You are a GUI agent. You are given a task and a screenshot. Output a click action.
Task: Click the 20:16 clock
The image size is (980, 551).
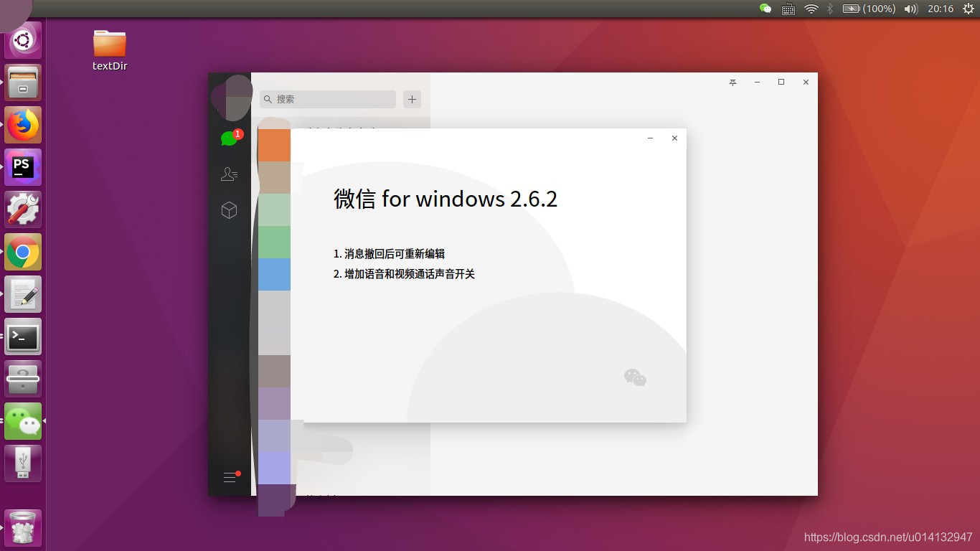point(941,9)
